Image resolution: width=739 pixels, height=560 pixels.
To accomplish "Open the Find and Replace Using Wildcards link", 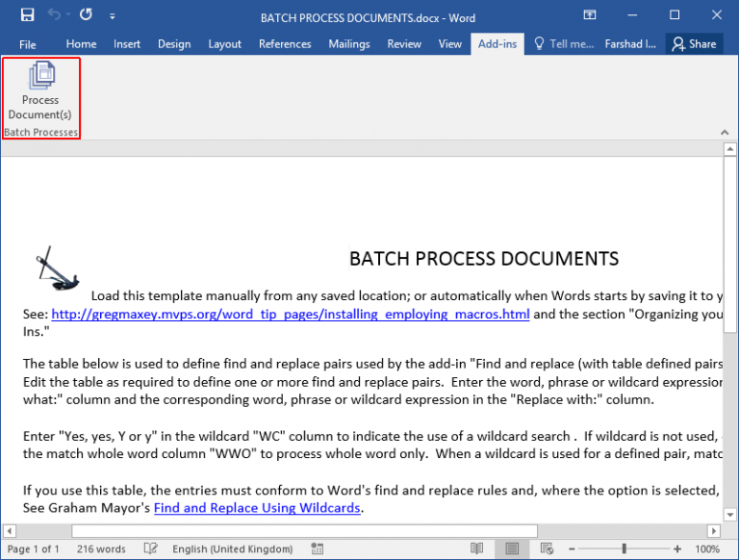I will click(257, 508).
